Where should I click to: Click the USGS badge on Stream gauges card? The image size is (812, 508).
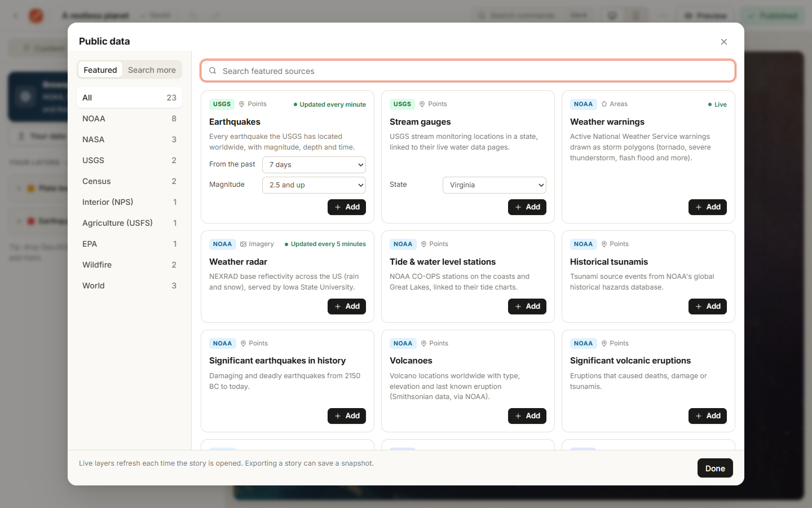tap(402, 104)
